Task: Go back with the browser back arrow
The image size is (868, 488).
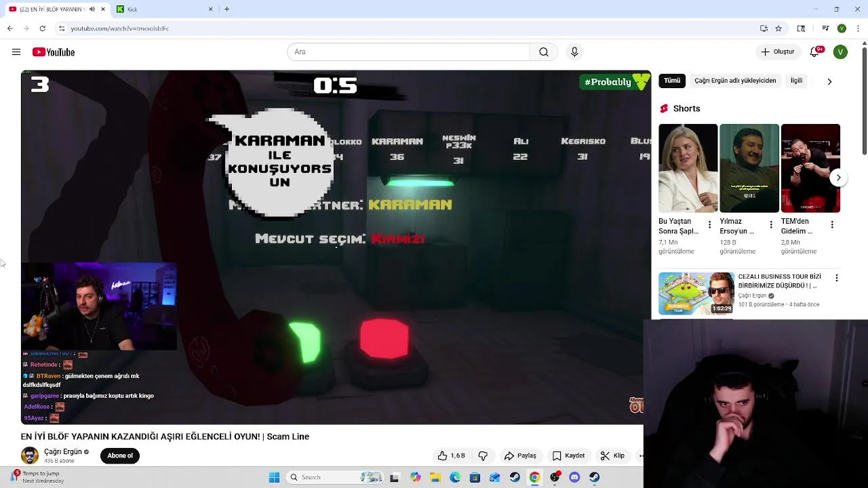Action: pos(9,28)
